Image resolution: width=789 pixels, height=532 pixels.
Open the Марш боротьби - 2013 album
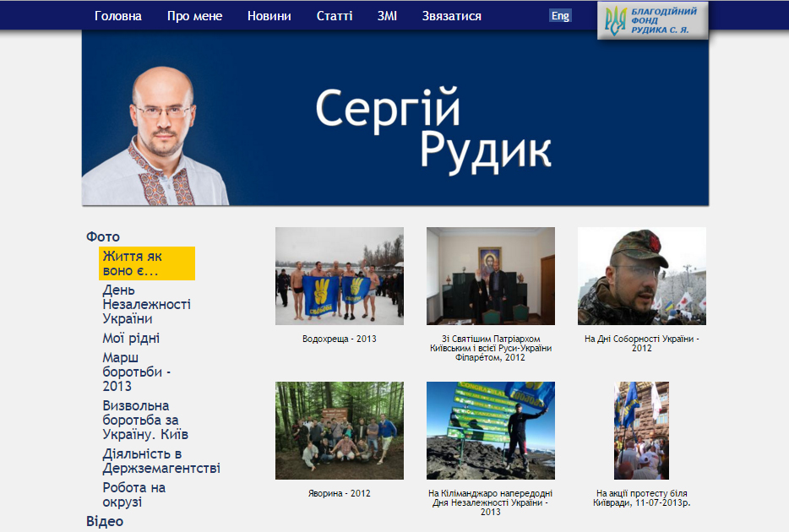click(x=136, y=372)
